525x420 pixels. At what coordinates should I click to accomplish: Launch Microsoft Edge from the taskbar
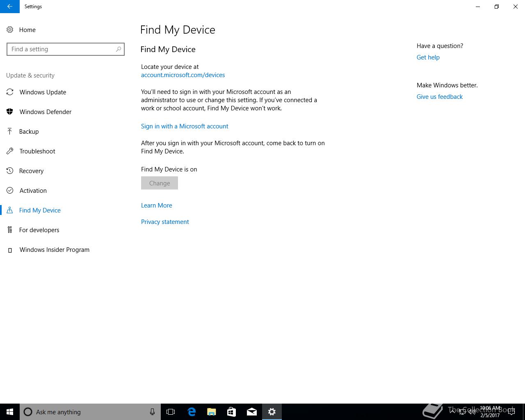click(x=192, y=412)
